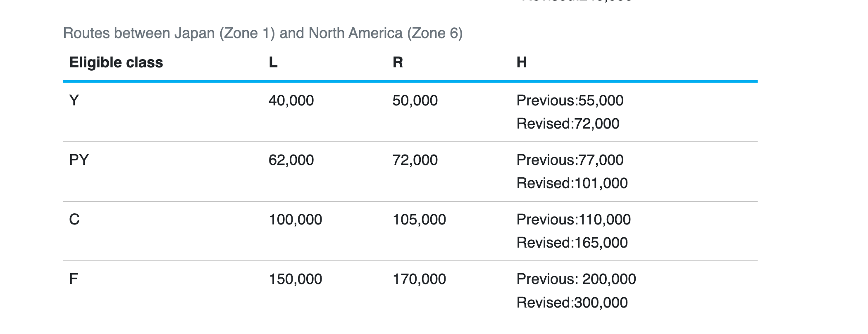Click the 105,000 value in C row

tap(419, 219)
